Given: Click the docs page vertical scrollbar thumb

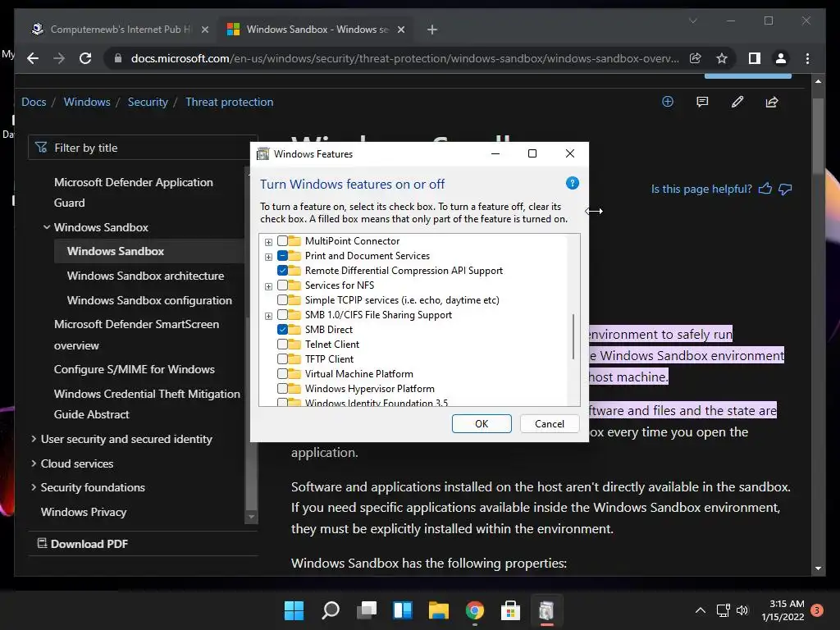Looking at the screenshot, I should click(818, 137).
